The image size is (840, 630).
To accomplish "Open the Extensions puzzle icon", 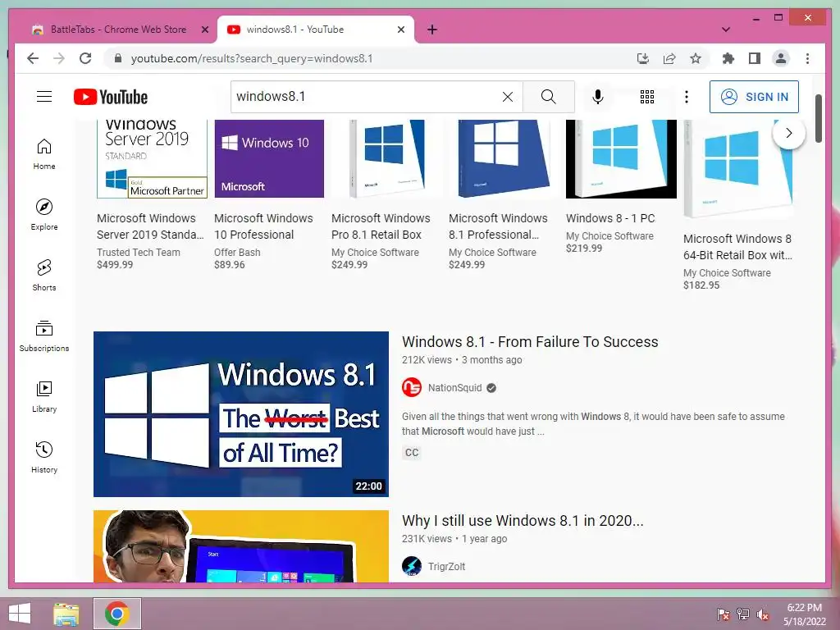I will [728, 58].
